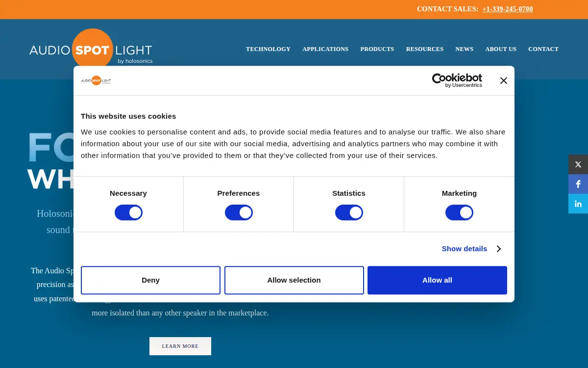Open the Technology menu
The width and height of the screenshot is (588, 368).
coord(268,49)
